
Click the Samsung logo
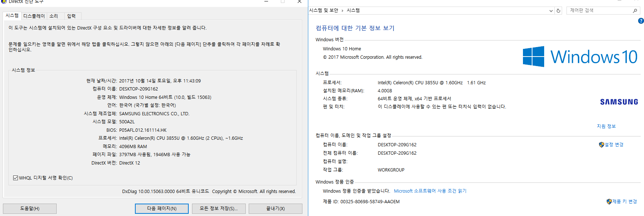619,102
